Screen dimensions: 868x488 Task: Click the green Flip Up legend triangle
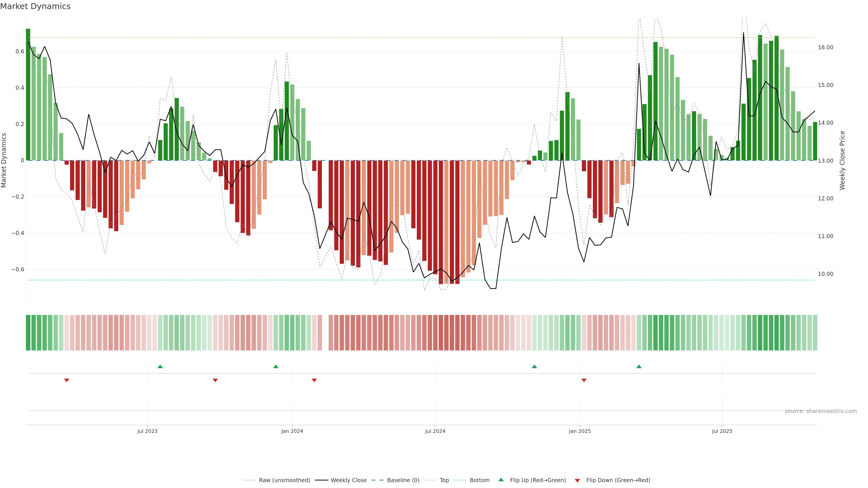pyautogui.click(x=501, y=480)
